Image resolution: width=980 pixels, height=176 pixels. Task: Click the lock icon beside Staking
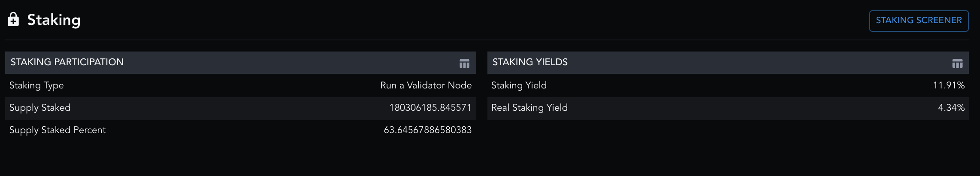(13, 19)
